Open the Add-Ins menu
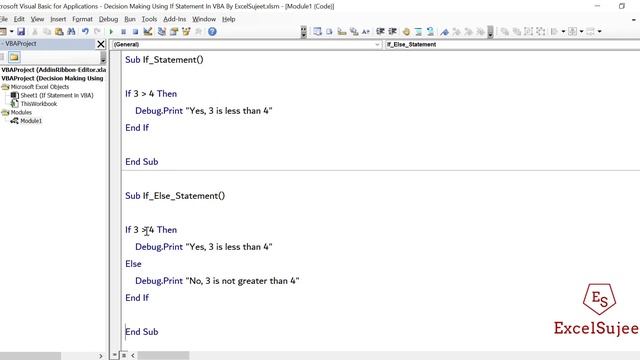Viewport: 640px width, 360px height. 174,19
